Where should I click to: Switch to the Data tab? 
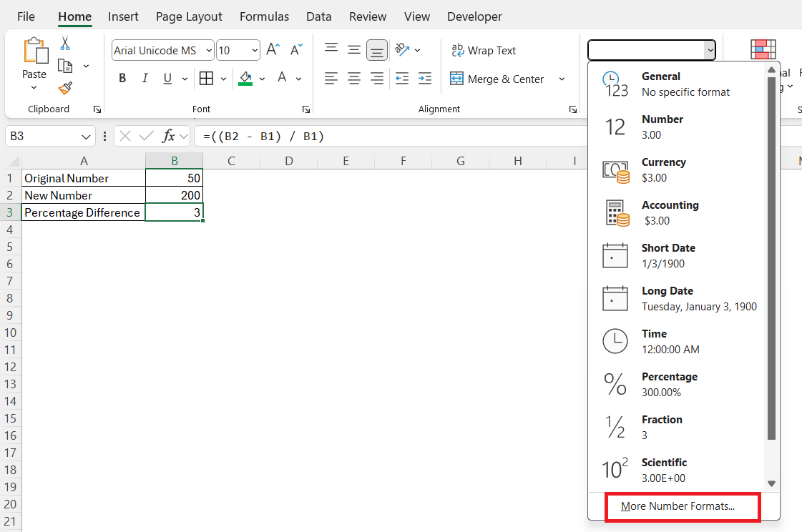318,17
